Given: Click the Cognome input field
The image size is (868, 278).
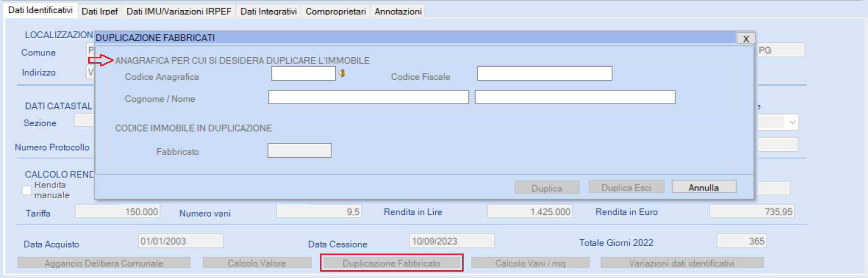Looking at the screenshot, I should (x=369, y=97).
